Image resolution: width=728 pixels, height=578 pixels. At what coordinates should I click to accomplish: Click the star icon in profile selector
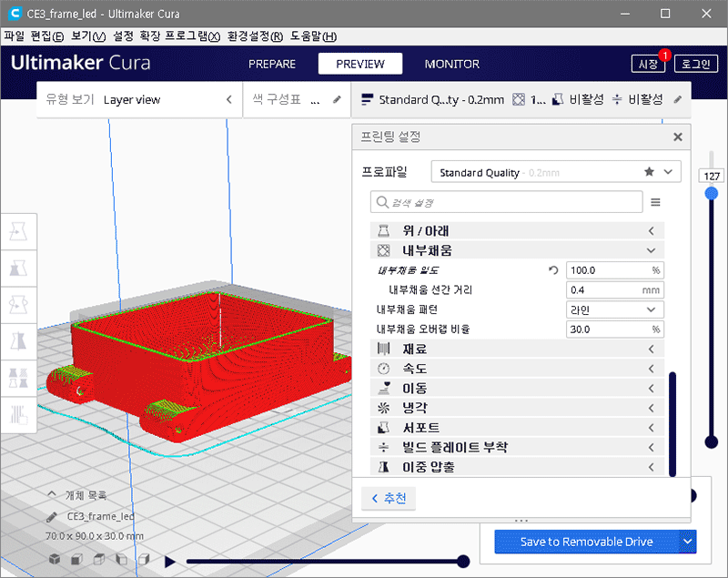649,172
